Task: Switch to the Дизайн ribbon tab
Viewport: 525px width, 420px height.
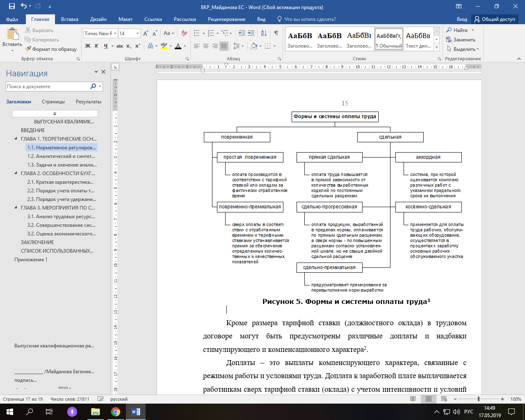Action: tap(98, 19)
